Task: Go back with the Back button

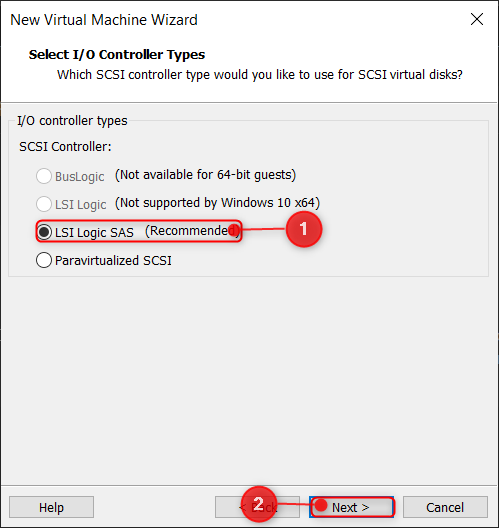Action: [x=257, y=507]
